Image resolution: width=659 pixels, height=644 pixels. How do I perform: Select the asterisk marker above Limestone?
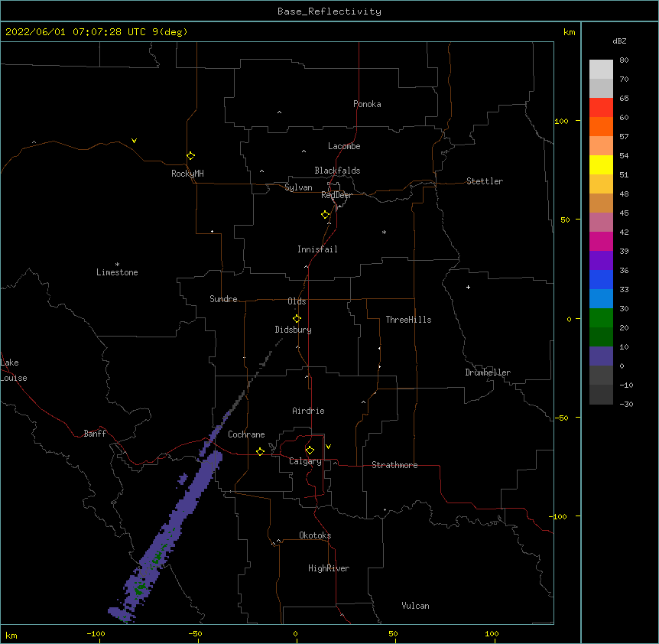click(117, 264)
